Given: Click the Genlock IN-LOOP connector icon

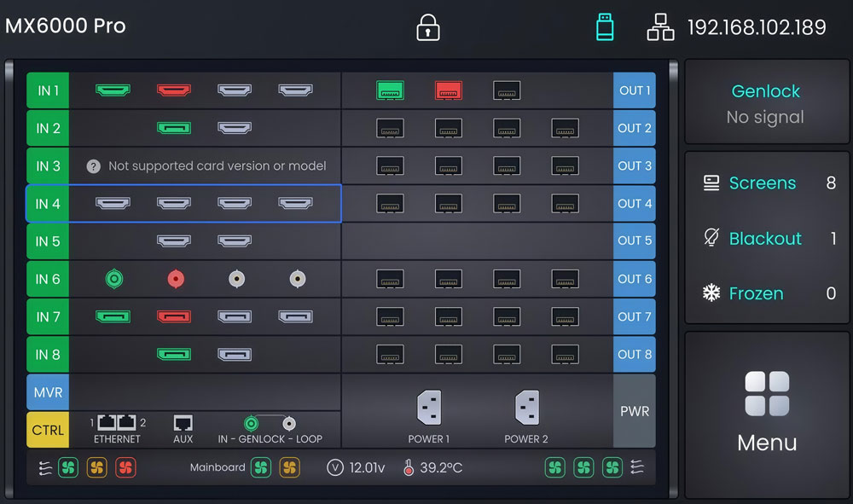Looking at the screenshot, I should 251,422.
